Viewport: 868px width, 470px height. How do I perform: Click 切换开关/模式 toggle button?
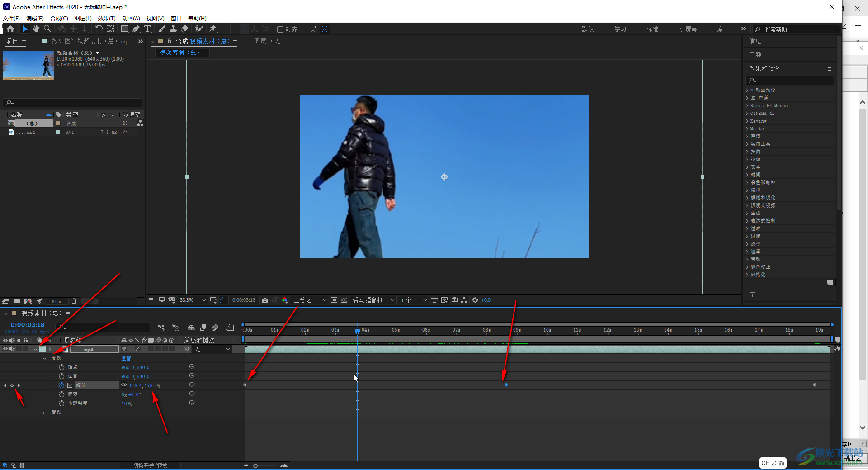tap(150, 465)
